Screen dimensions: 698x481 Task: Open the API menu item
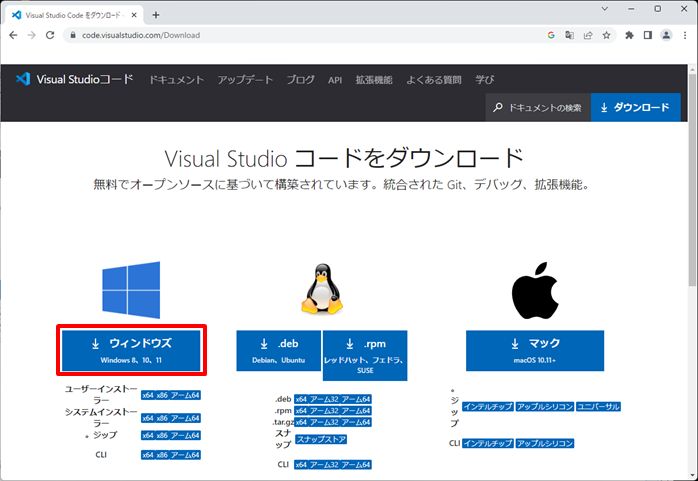coord(335,80)
